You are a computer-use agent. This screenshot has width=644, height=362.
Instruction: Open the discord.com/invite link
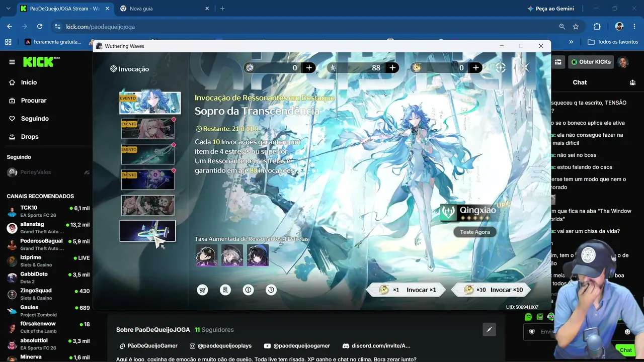tap(376, 346)
